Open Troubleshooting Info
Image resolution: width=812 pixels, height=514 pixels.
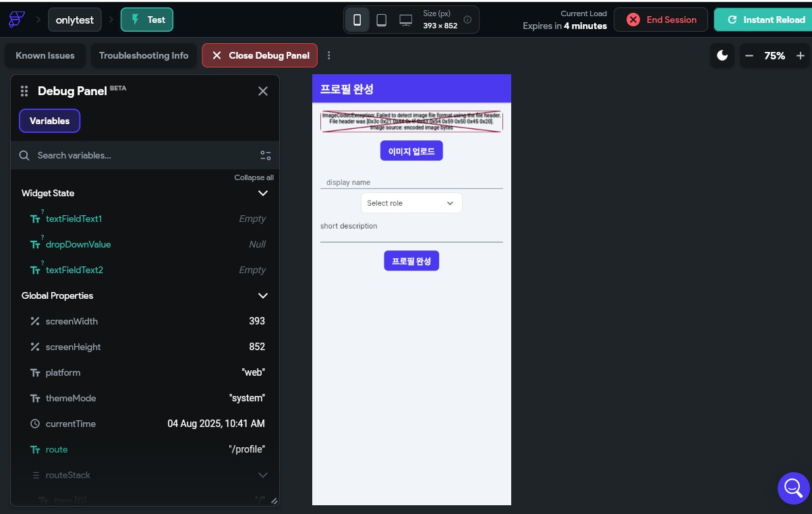coord(144,55)
